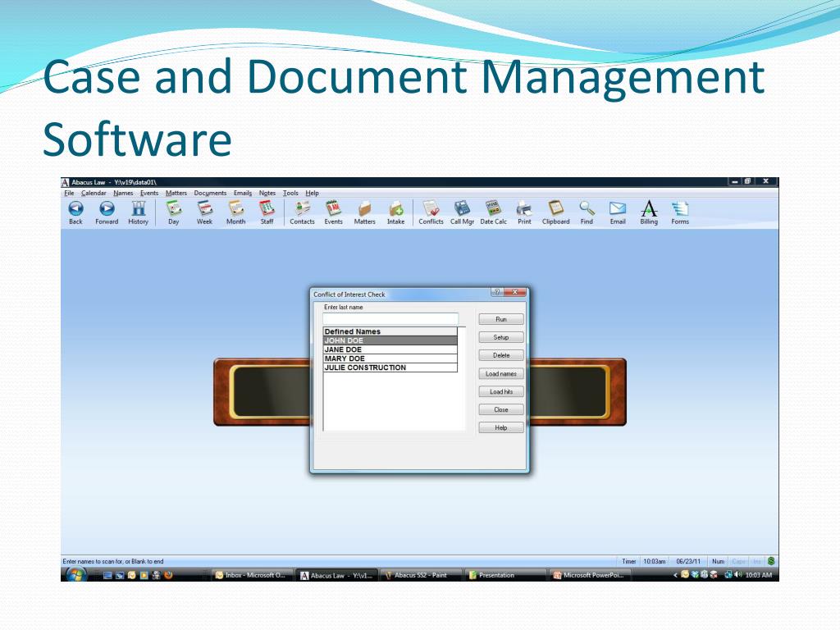Viewport: 840px width, 630px height.
Task: Click the Load hits button
Action: [501, 391]
